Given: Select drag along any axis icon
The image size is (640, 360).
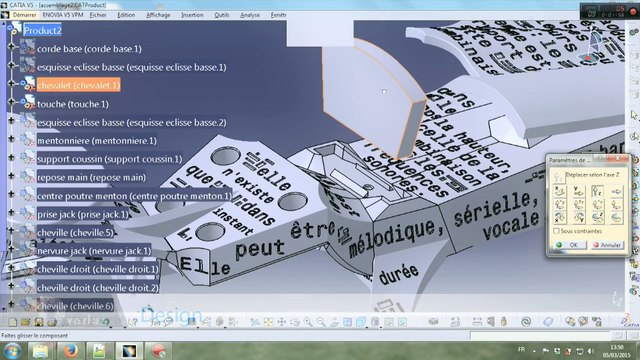Looking at the screenshot, I should pyautogui.click(x=616, y=191).
